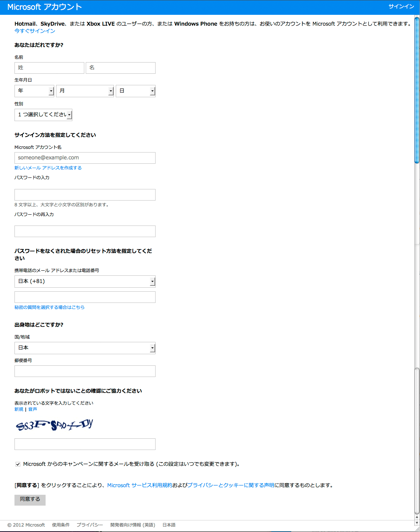Open the 今すぐサインイン link
Viewport: 420px width, 532px height.
point(35,31)
